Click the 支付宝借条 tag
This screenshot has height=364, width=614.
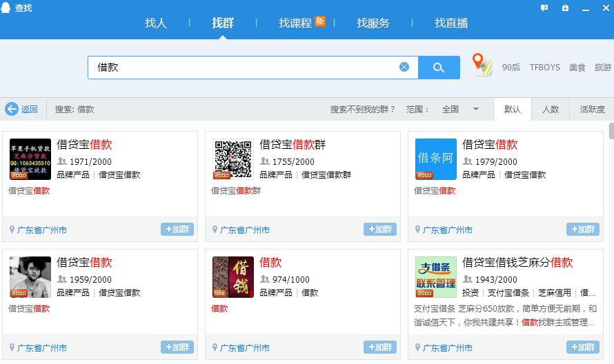508,293
